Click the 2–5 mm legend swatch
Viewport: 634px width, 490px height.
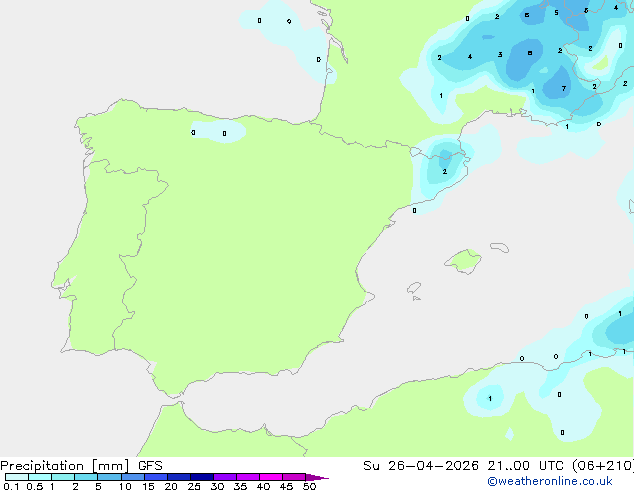[86, 477]
